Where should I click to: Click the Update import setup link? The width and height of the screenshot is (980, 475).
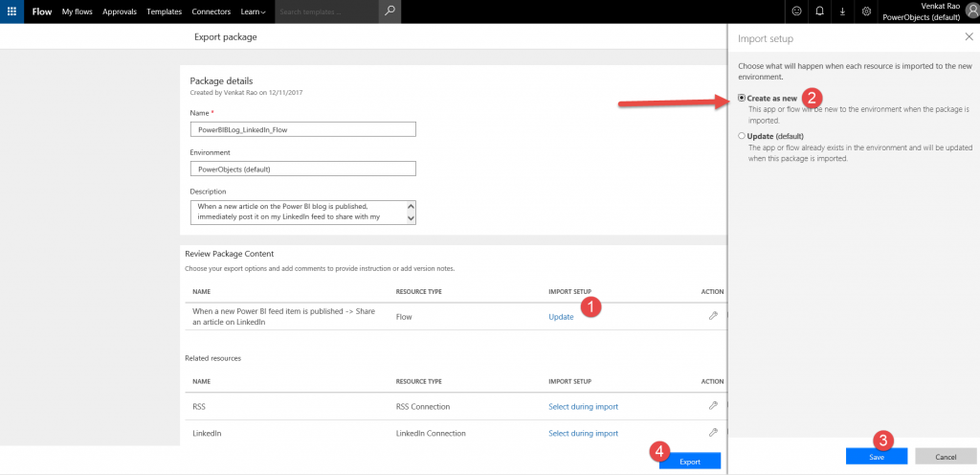point(561,317)
